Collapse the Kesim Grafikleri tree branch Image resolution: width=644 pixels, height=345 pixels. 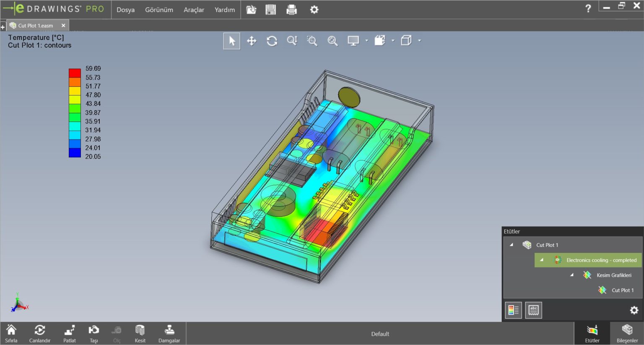pos(572,275)
